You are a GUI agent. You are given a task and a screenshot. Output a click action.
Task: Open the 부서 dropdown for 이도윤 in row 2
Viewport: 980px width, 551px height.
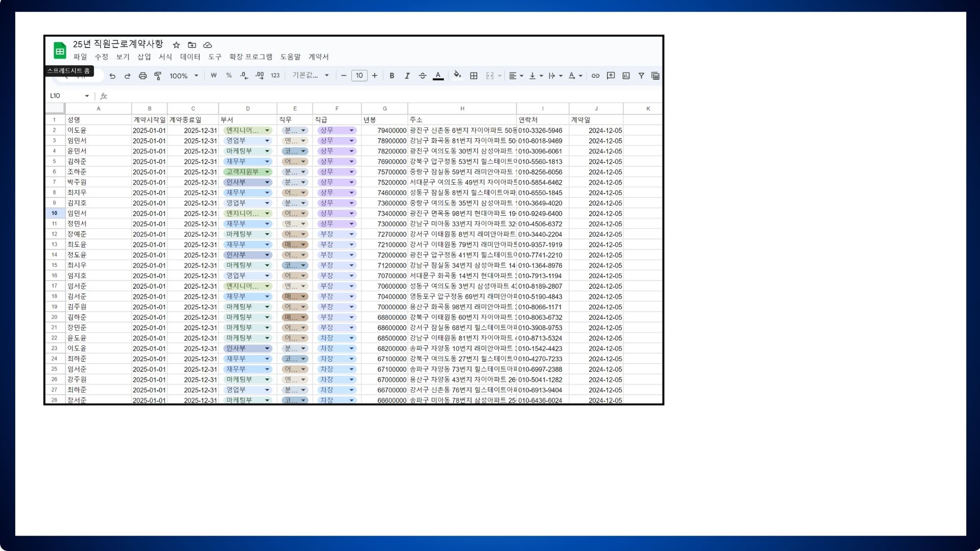point(267,131)
